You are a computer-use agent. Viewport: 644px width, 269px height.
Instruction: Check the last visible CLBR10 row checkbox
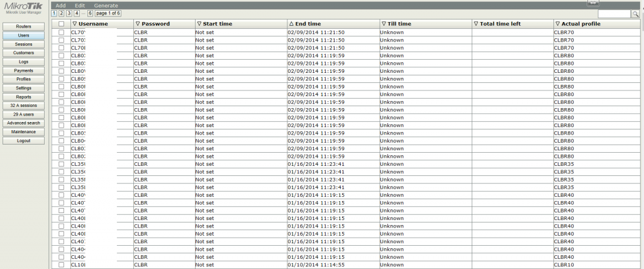[61, 265]
